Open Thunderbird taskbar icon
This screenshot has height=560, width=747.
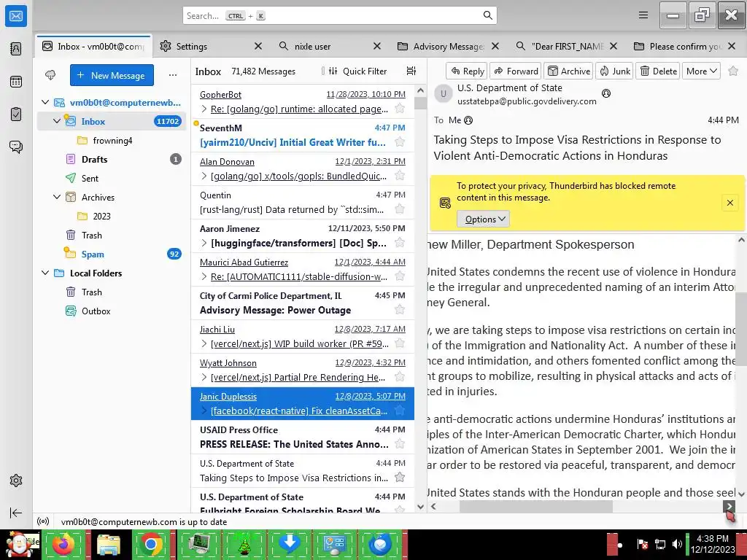point(379,544)
